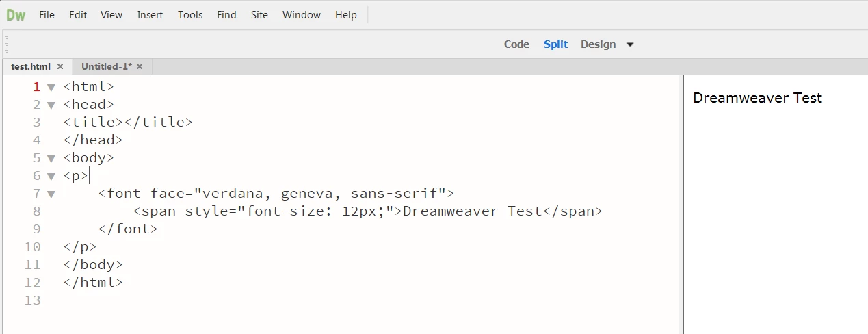This screenshot has width=868, height=334.
Task: Open the Window menu
Action: click(x=302, y=15)
